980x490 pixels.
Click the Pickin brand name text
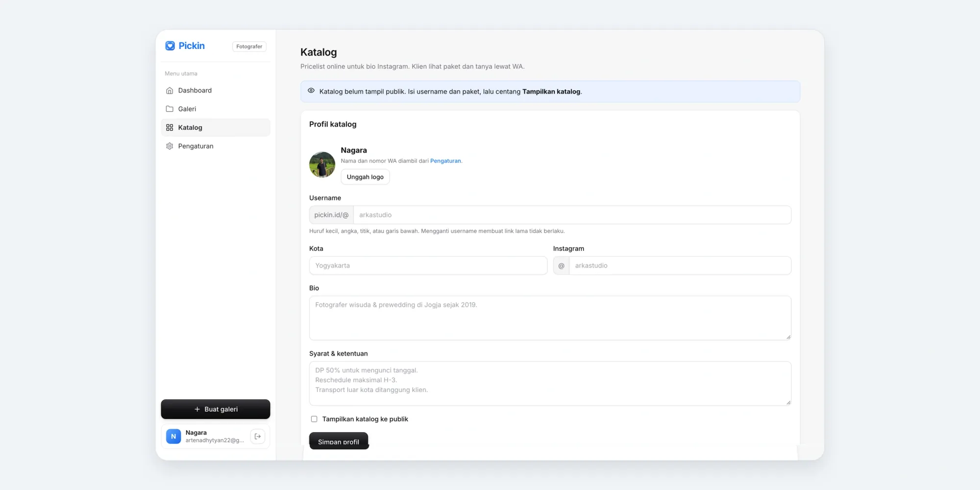pyautogui.click(x=192, y=46)
